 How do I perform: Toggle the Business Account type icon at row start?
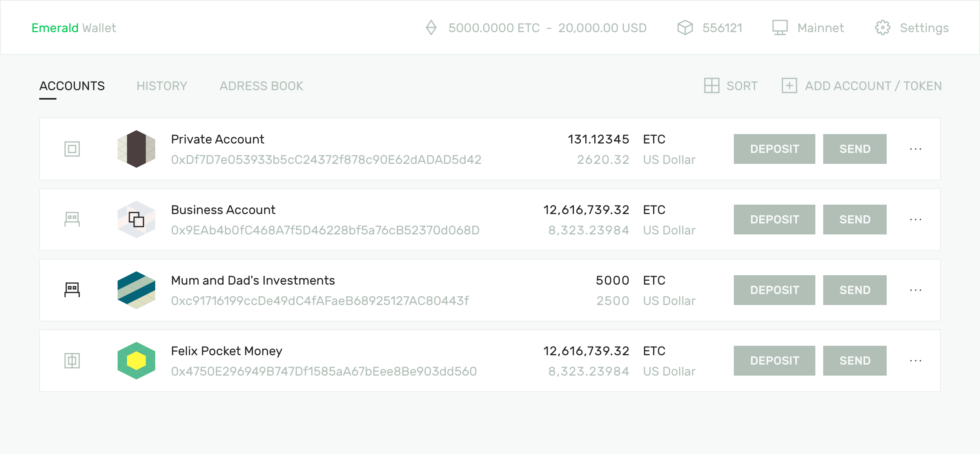tap(72, 219)
